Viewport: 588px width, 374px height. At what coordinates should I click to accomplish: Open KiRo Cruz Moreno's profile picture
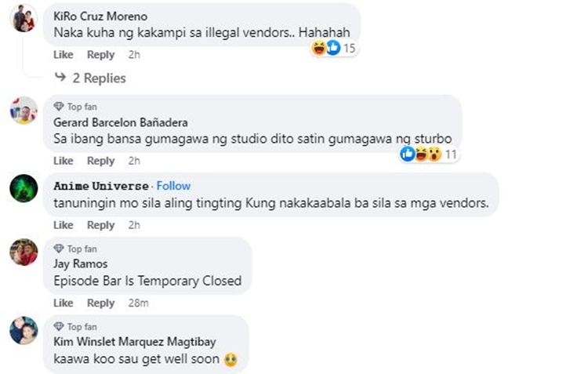(x=24, y=18)
